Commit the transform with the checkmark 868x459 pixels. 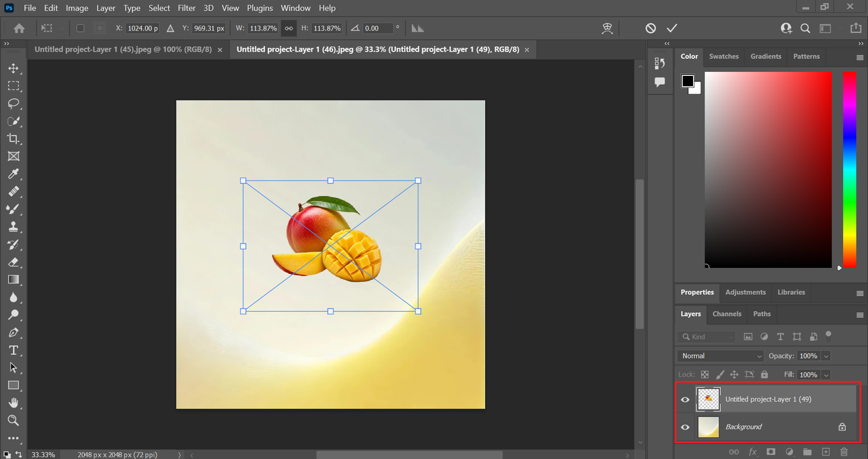point(672,28)
